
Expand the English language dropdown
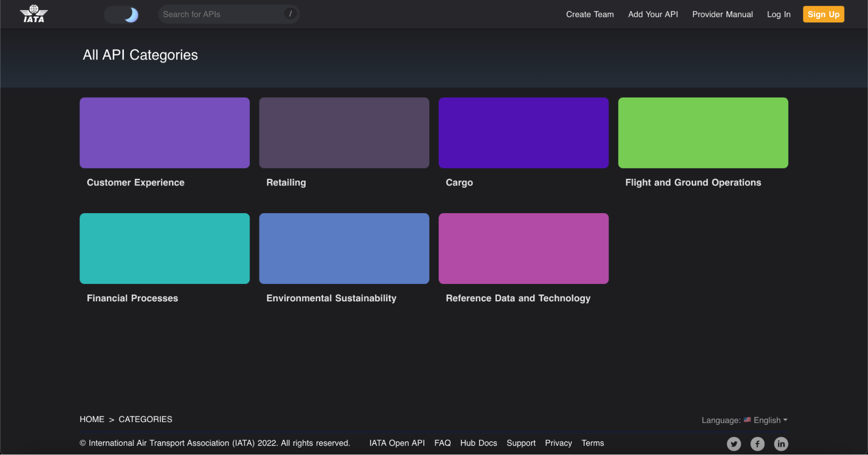(770, 420)
